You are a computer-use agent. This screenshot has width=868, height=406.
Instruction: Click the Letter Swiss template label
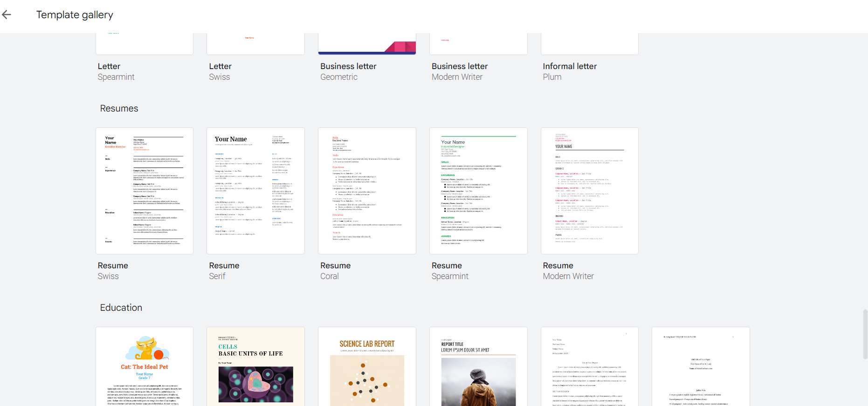220,71
